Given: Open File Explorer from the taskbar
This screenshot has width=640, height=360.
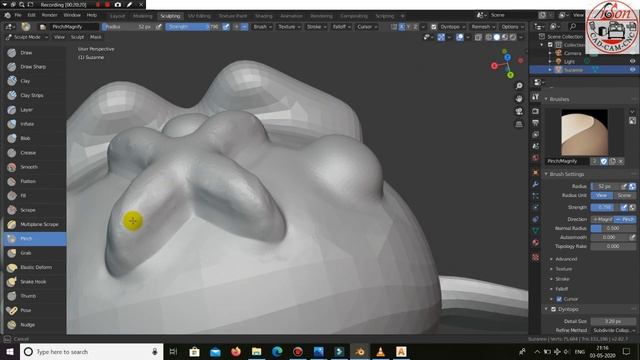Looking at the screenshot, I should 256,352.
